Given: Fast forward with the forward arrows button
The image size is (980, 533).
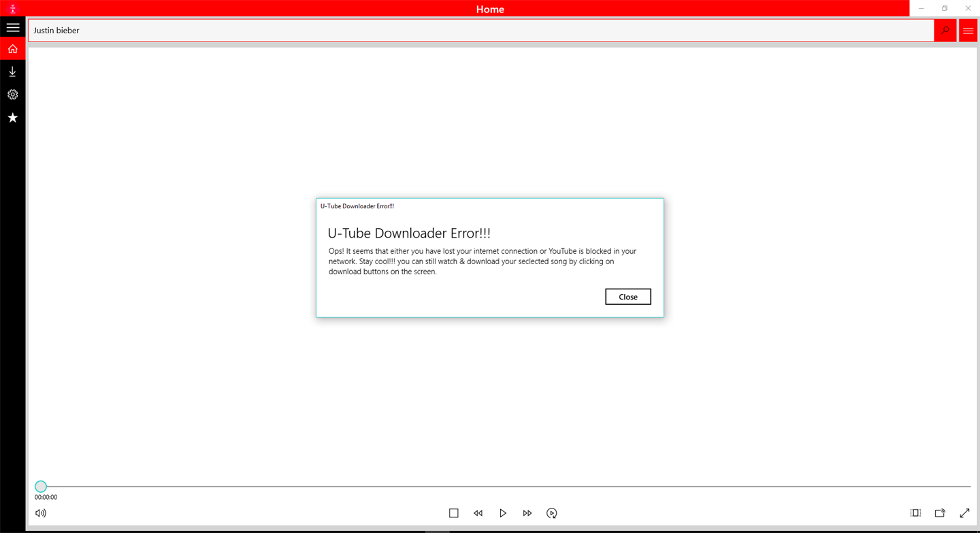Looking at the screenshot, I should [x=527, y=513].
